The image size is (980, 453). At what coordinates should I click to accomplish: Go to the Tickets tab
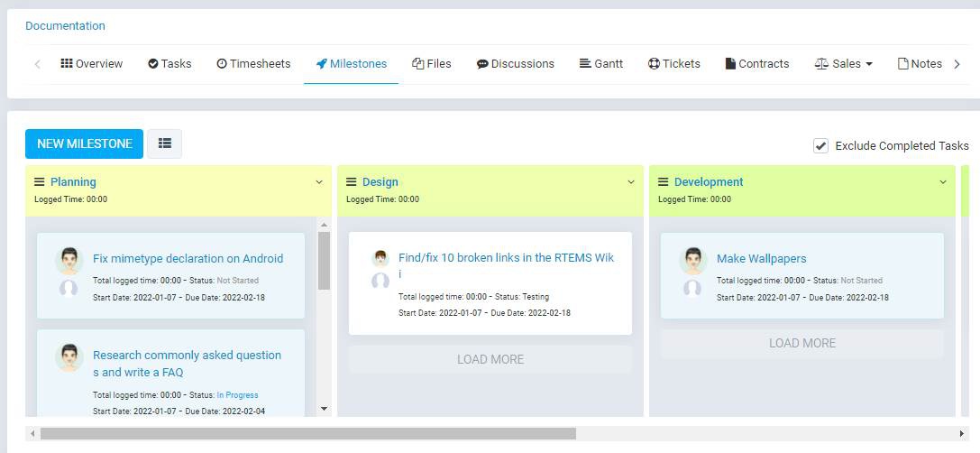[x=673, y=64]
